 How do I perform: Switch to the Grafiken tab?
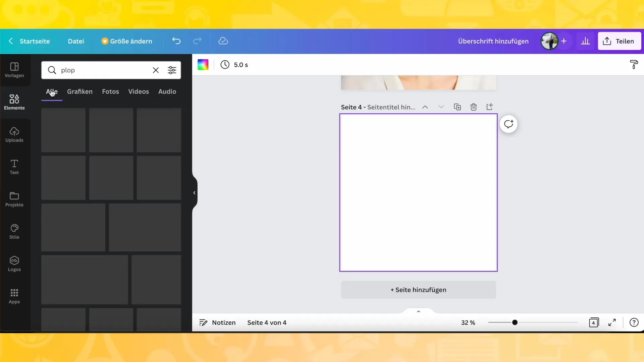click(x=80, y=92)
